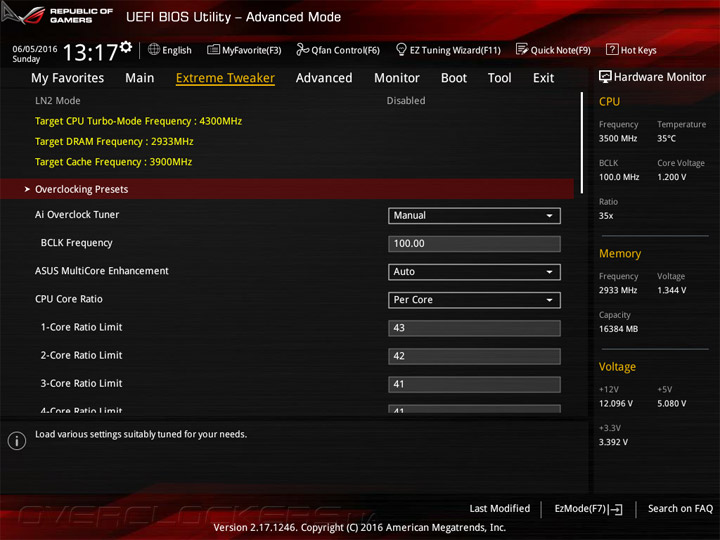Open CPU Core Ratio dropdown
This screenshot has width=720, height=540.
474,300
